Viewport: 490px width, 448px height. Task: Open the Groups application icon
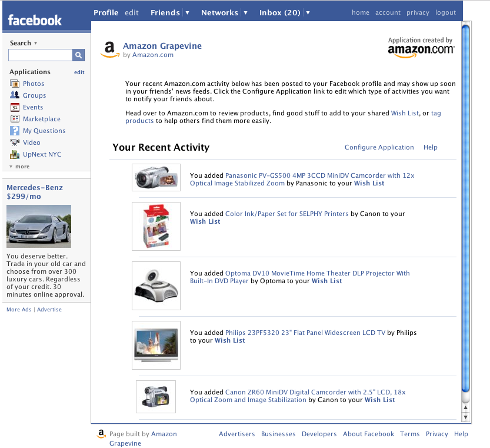click(15, 95)
